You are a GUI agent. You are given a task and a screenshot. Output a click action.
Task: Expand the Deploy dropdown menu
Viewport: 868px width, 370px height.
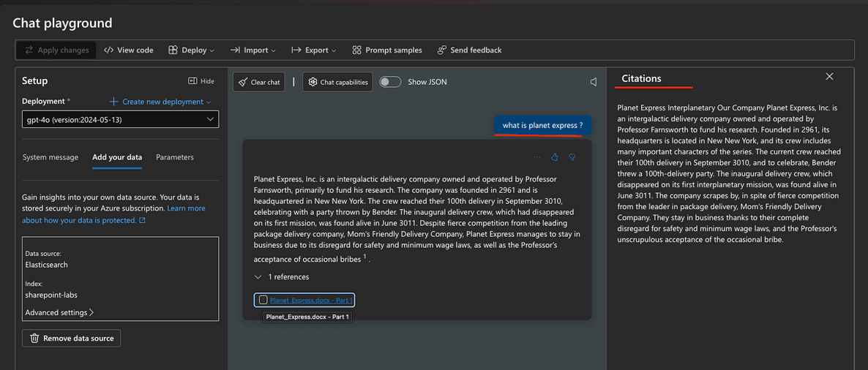pos(191,50)
